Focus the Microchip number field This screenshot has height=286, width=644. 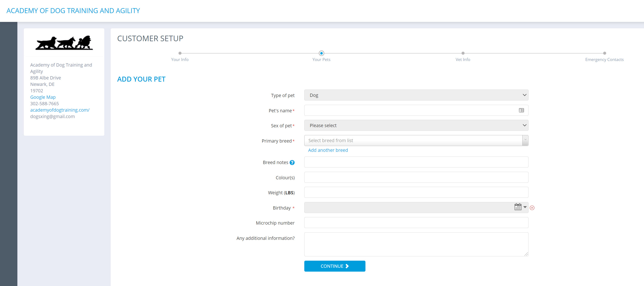tap(416, 223)
